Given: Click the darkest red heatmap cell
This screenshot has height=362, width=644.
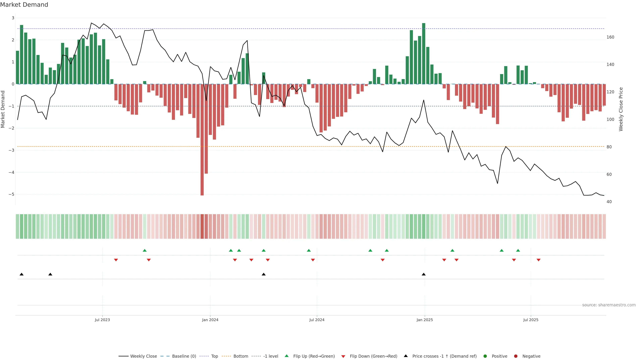Looking at the screenshot, I should tap(202, 226).
